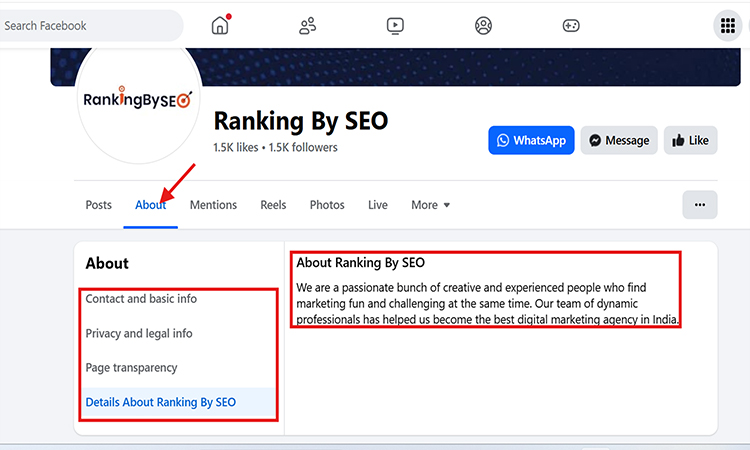Expand the More dropdown menu
Image resolution: width=750 pixels, height=450 pixels.
point(430,205)
